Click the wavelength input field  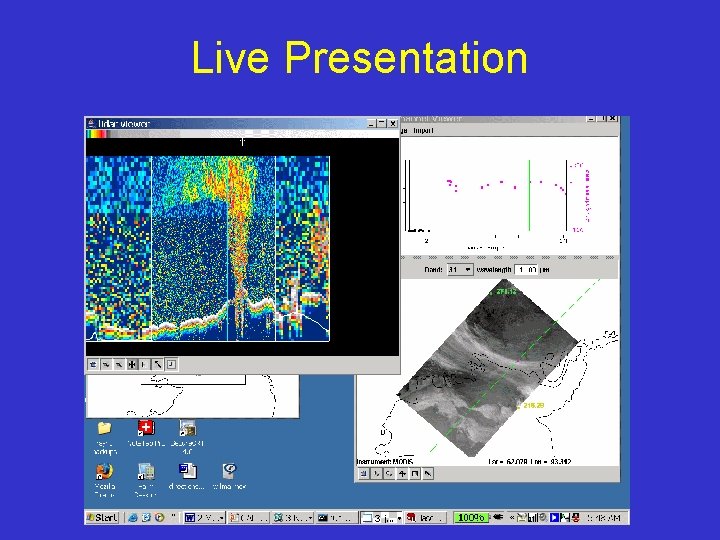pyautogui.click(x=526, y=270)
